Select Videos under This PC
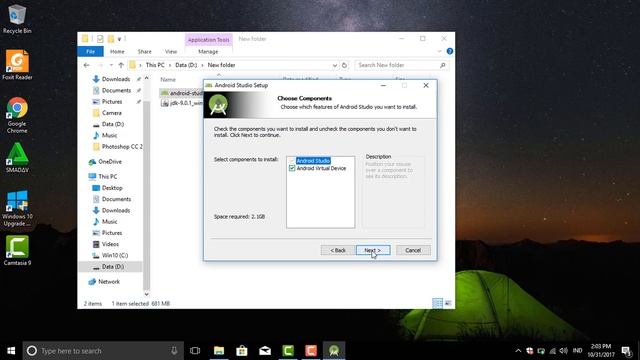 point(110,244)
